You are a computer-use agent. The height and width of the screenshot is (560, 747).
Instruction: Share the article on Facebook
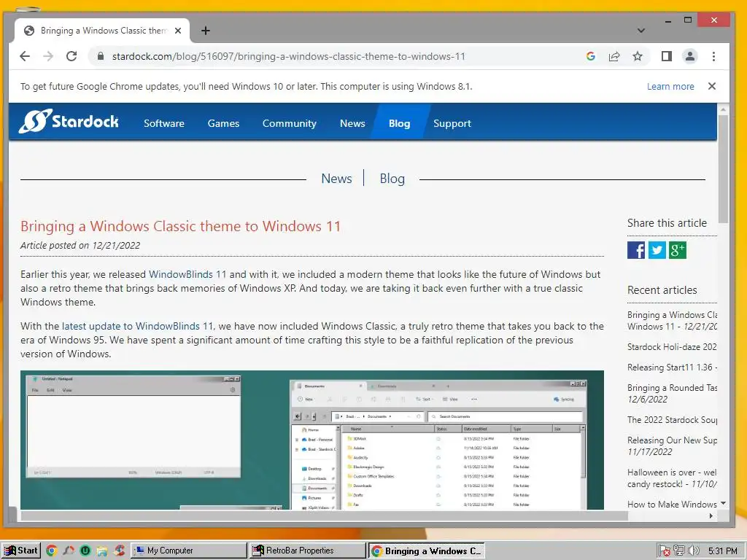[636, 250]
